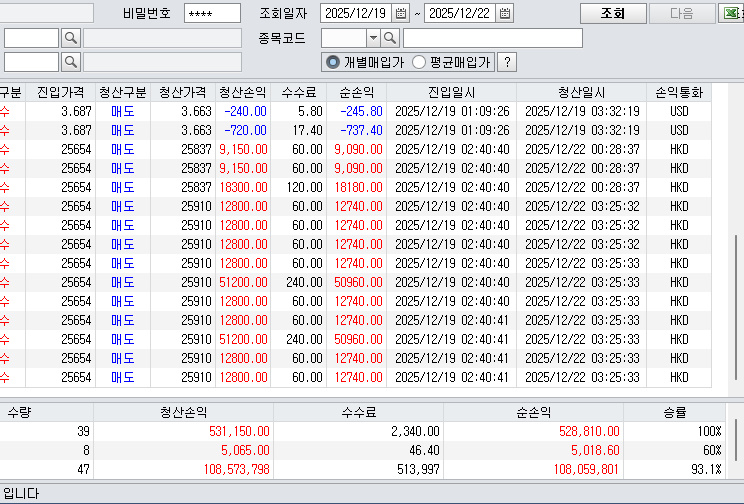The width and height of the screenshot is (744, 504).
Task: Select the 개별매입가 radio option
Action: (333, 62)
